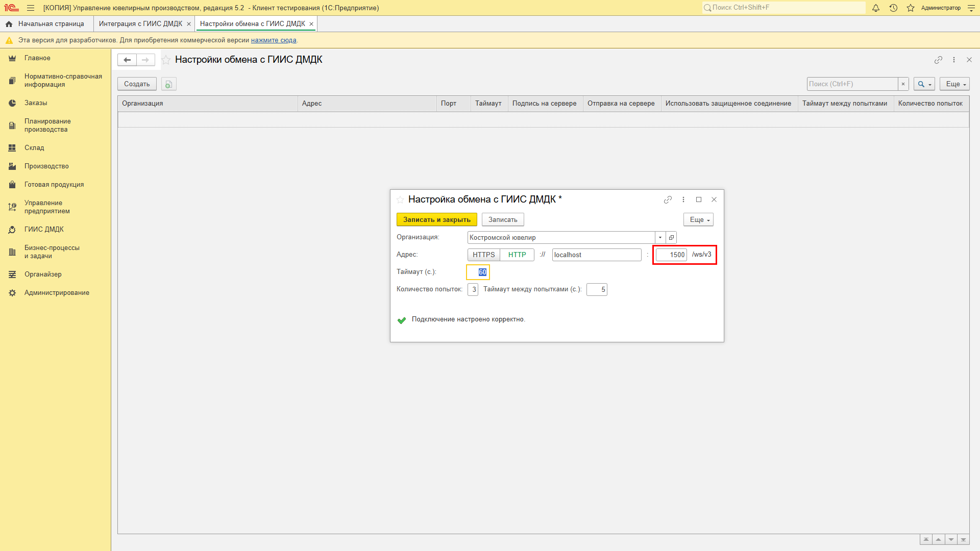
Task: Jump to the first list row arrow
Action: point(926,540)
